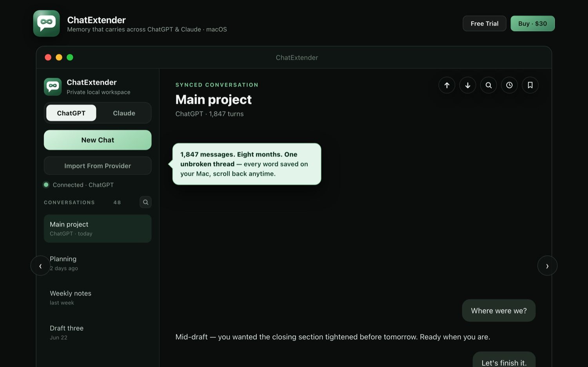This screenshot has width=588, height=367.
Task: Open the Main project conversation
Action: coord(98,228)
